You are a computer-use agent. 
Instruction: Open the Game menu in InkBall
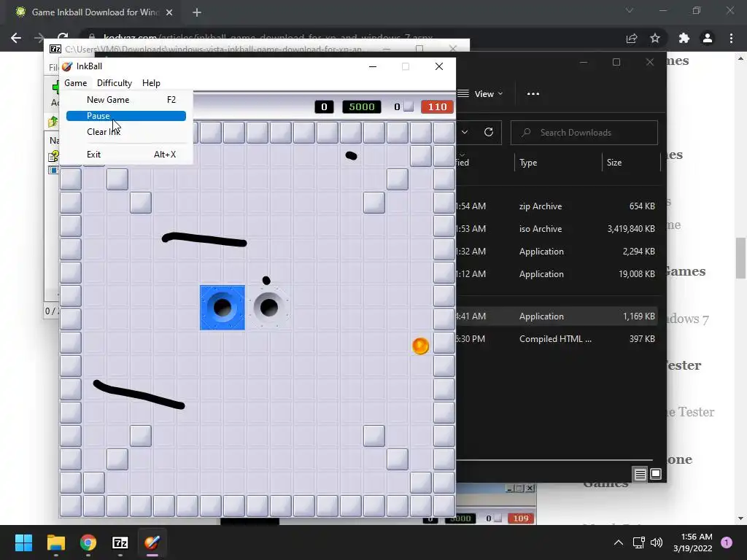76,83
